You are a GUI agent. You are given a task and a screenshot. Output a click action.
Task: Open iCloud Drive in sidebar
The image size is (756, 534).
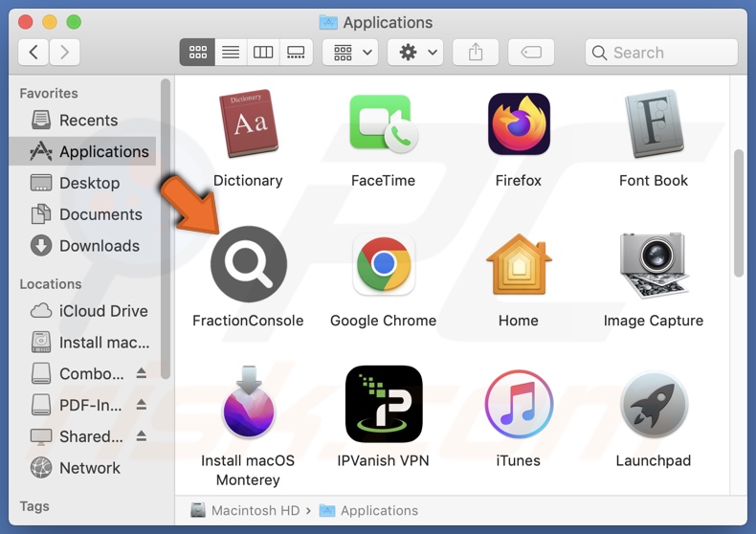coord(103,311)
